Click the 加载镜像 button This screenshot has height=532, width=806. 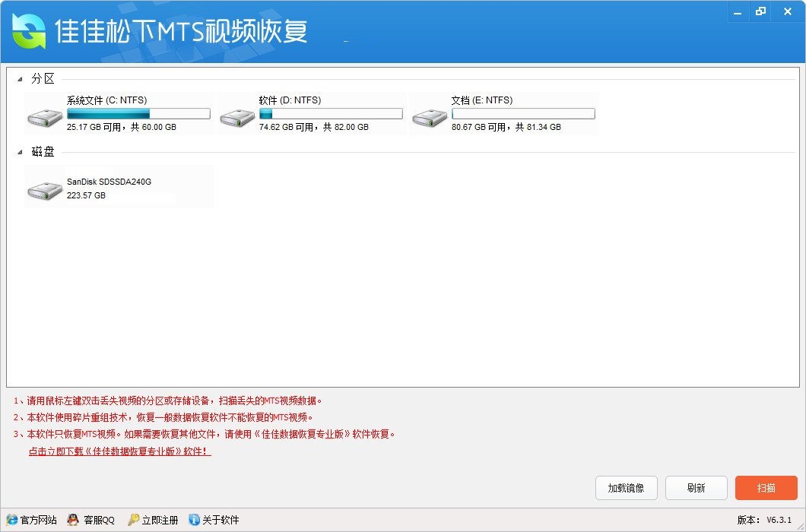tap(626, 488)
